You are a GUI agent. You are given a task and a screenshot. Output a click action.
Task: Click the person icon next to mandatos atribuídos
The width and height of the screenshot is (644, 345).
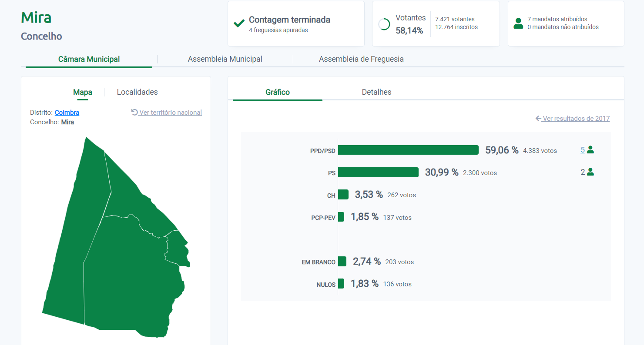(x=518, y=23)
